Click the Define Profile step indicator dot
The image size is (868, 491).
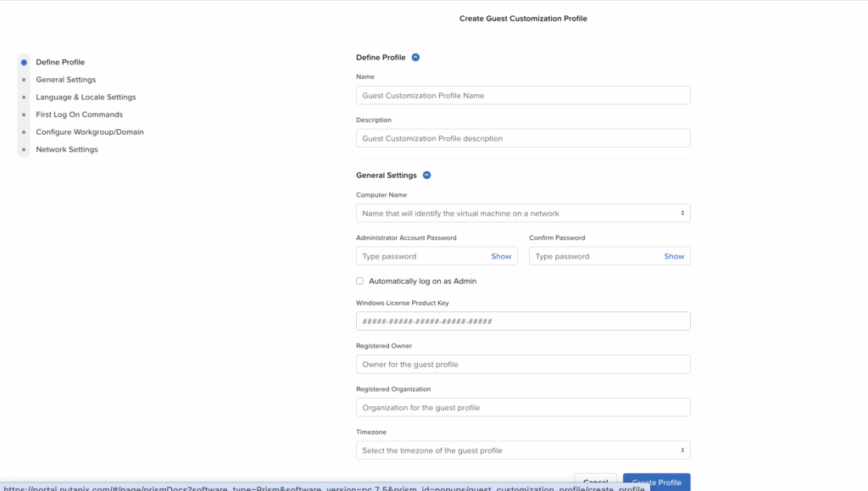pos(24,61)
